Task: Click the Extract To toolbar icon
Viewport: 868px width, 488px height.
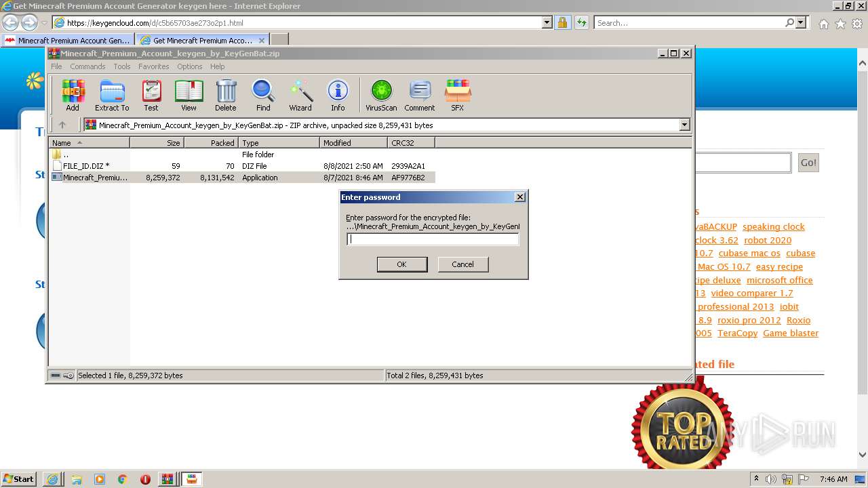Action: [x=112, y=95]
